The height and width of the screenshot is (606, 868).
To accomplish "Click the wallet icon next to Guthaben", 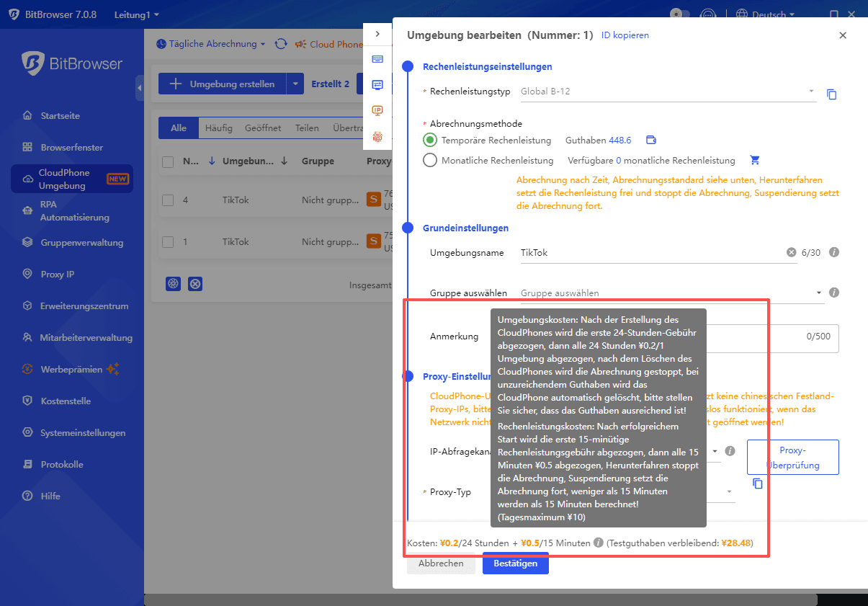I will click(651, 141).
